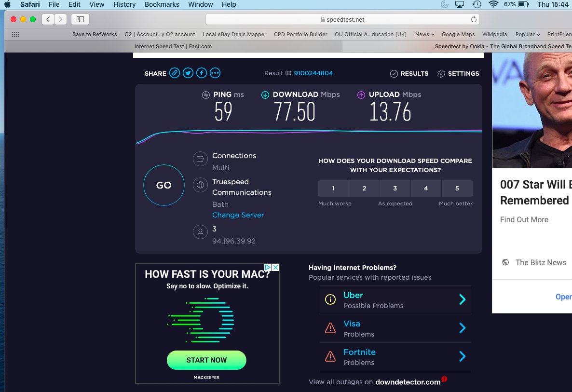Image resolution: width=572 pixels, height=392 pixels.
Task: Show Safari top sites grid icon
Action: click(15, 34)
